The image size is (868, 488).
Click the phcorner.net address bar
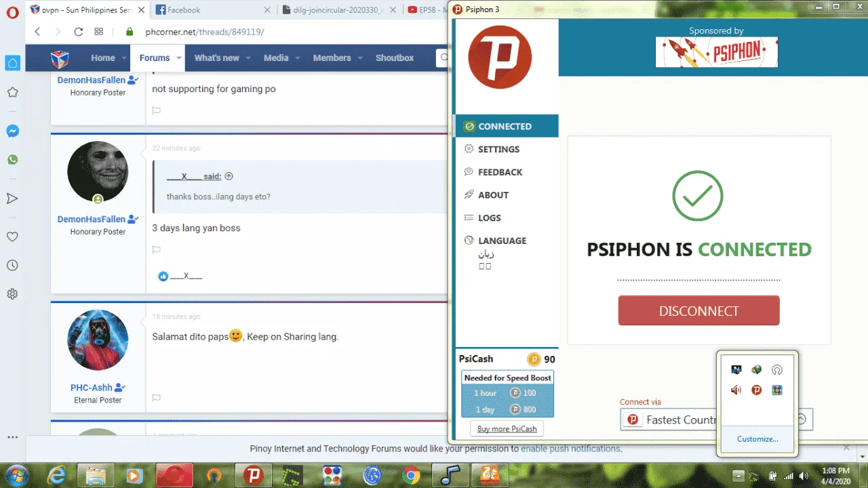click(x=204, y=32)
